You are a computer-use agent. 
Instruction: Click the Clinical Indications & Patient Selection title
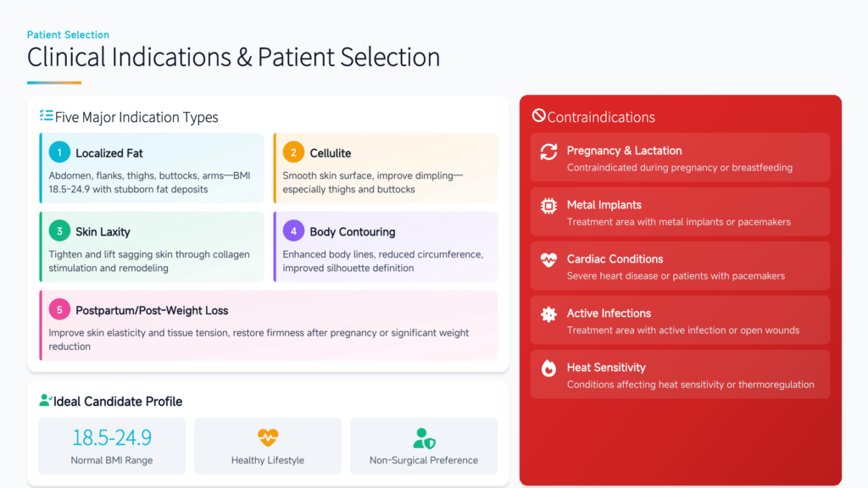coord(233,58)
